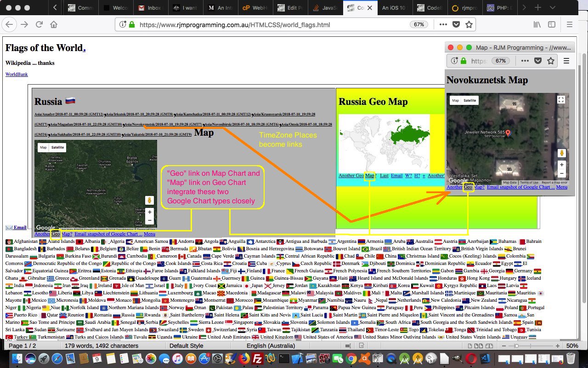This screenshot has width=588, height=368.
Task: Click Menu link in Map popup
Action: click(x=561, y=187)
